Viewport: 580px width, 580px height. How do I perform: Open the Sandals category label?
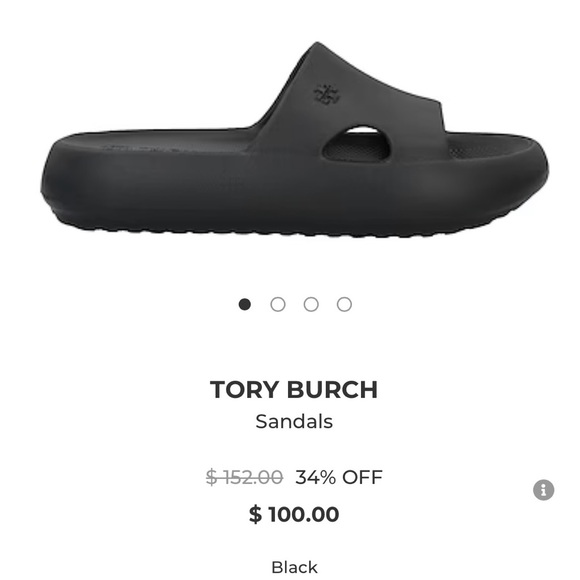294,421
